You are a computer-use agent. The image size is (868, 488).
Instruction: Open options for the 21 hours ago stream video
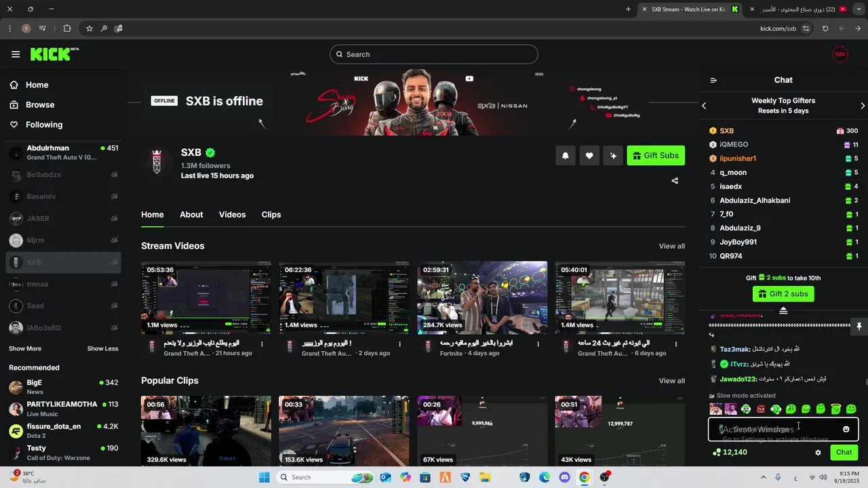262,344
